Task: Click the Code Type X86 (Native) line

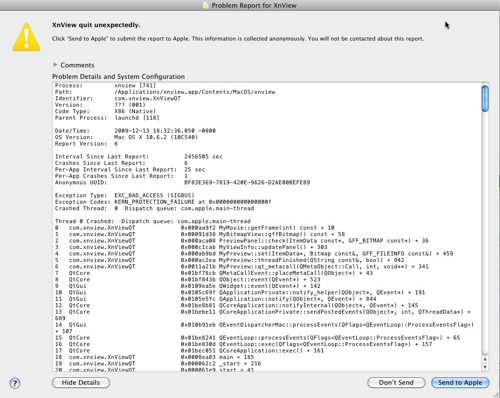Action: pyautogui.click(x=105, y=111)
